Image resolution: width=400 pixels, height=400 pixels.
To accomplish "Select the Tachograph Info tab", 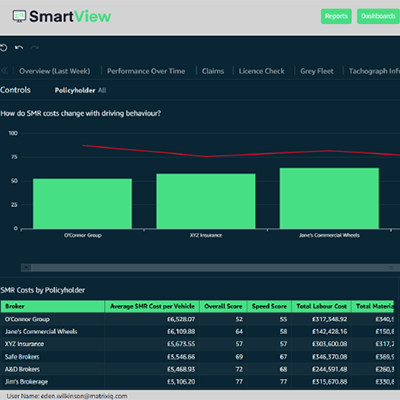I will pyautogui.click(x=374, y=71).
